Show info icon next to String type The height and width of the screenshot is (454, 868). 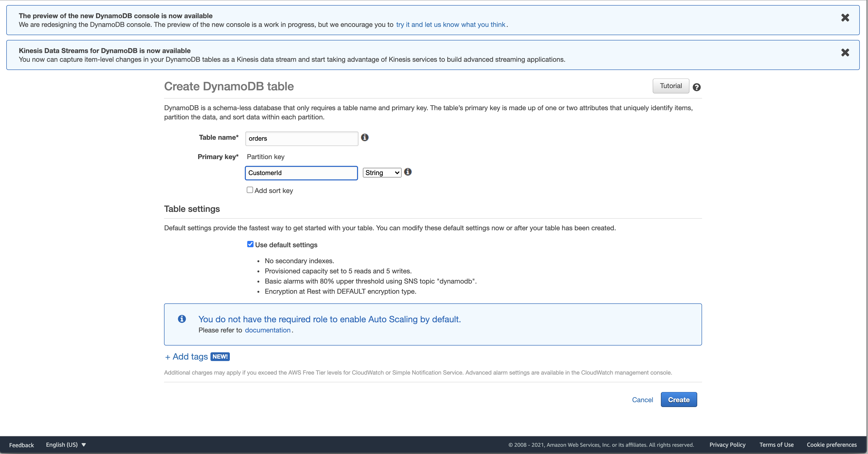408,172
